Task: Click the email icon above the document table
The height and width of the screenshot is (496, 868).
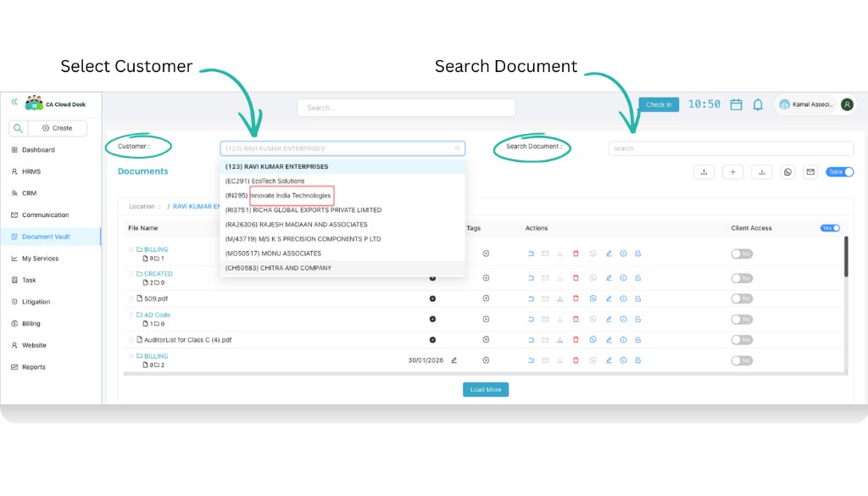Action: [811, 171]
